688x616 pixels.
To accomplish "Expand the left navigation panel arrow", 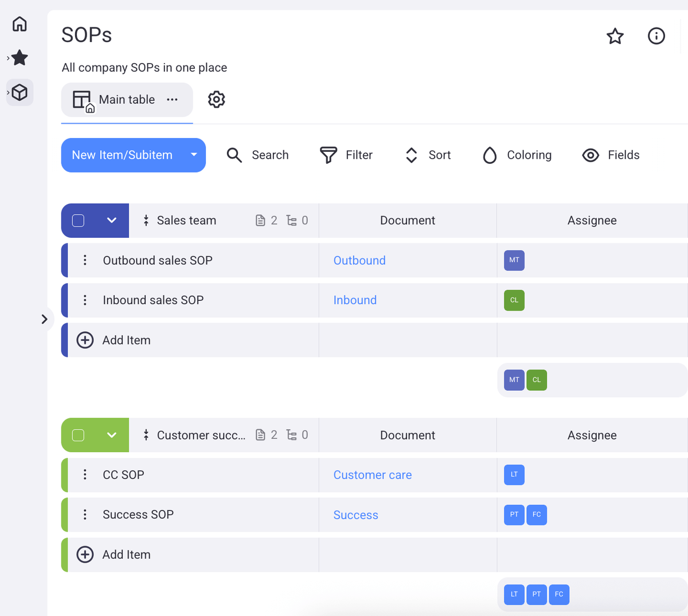I will pyautogui.click(x=45, y=319).
